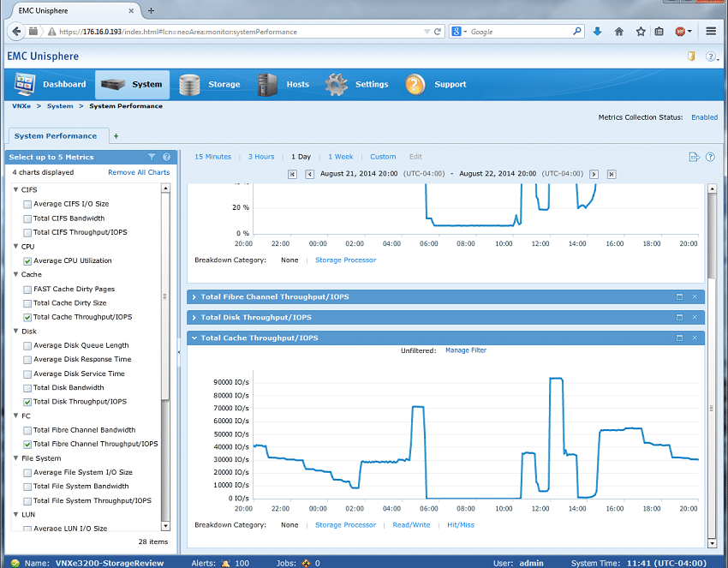
Task: Check Average Disk Queue Length
Action: coord(27,345)
